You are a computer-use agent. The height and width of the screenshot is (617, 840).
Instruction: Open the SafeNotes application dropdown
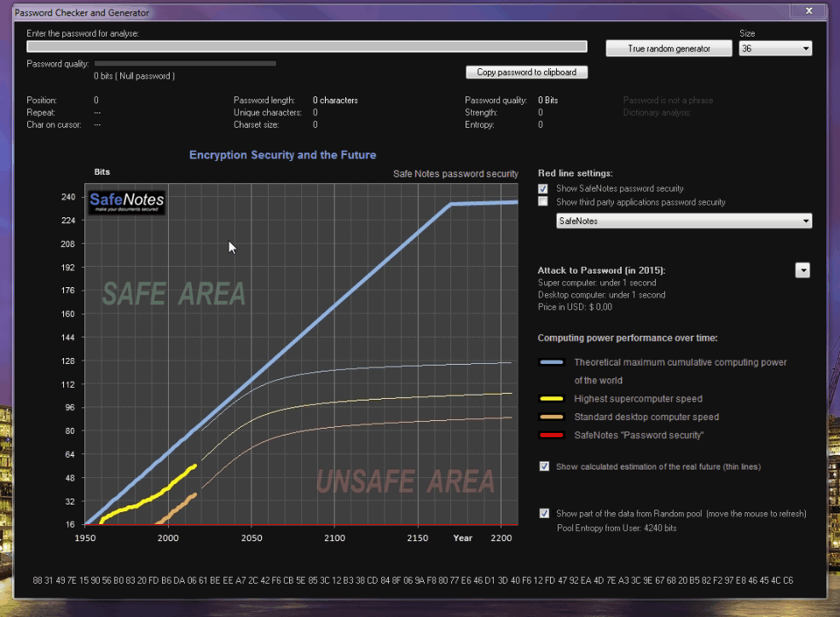684,221
